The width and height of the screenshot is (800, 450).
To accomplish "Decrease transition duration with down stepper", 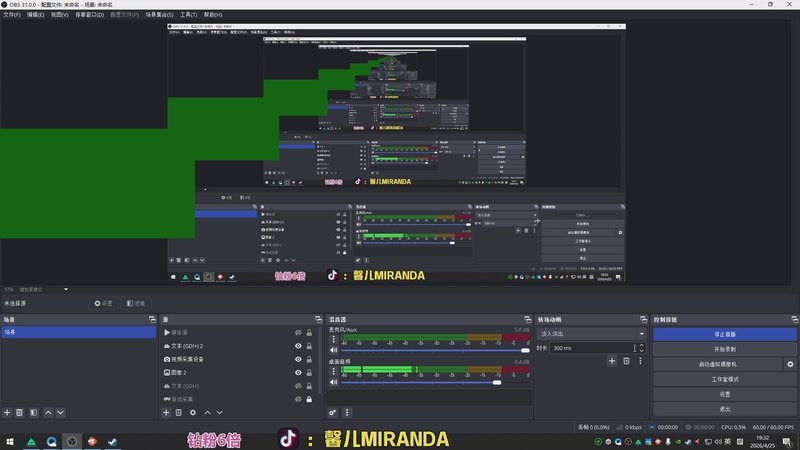I will click(x=641, y=351).
